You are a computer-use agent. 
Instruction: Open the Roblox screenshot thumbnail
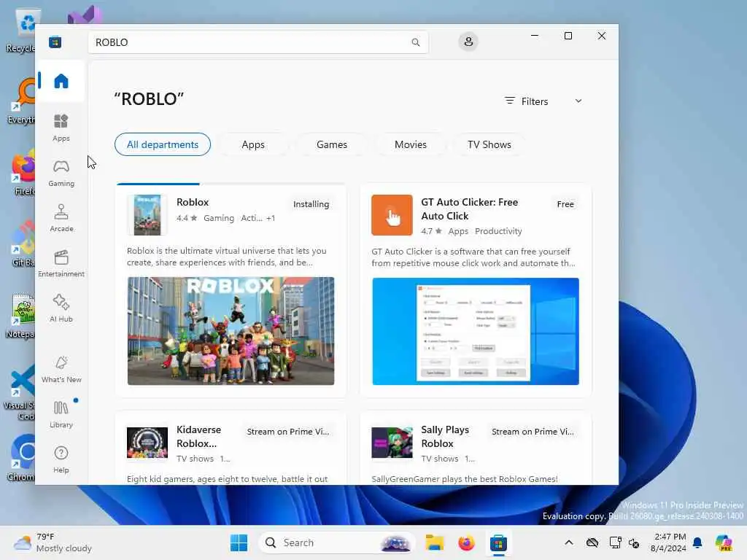231,331
